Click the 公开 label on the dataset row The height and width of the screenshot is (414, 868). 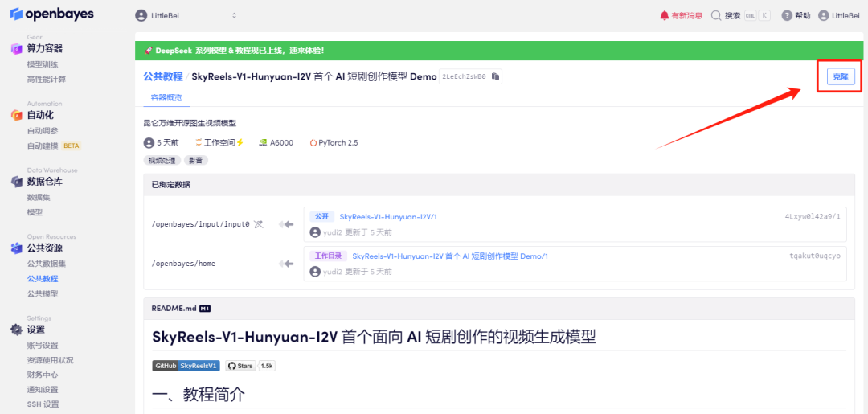[321, 216]
